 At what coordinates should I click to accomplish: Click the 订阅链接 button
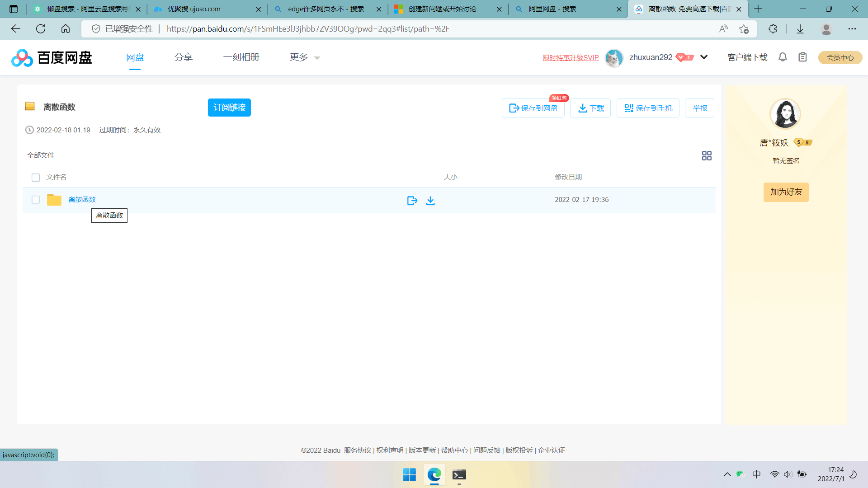(x=229, y=108)
